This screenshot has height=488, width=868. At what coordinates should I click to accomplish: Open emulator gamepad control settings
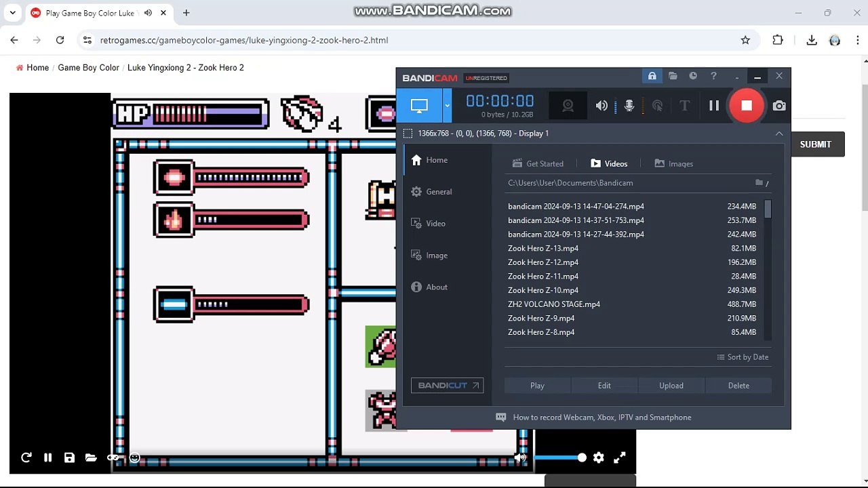point(113,457)
